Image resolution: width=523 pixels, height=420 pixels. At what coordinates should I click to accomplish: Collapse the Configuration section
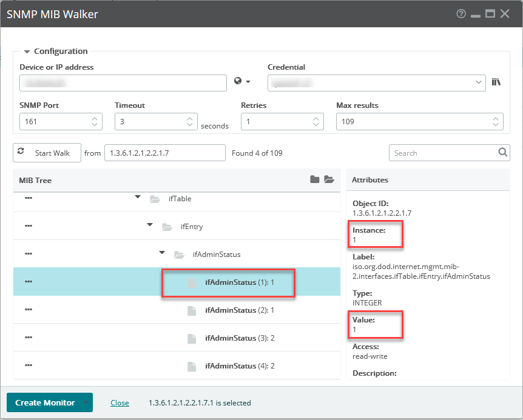click(26, 51)
